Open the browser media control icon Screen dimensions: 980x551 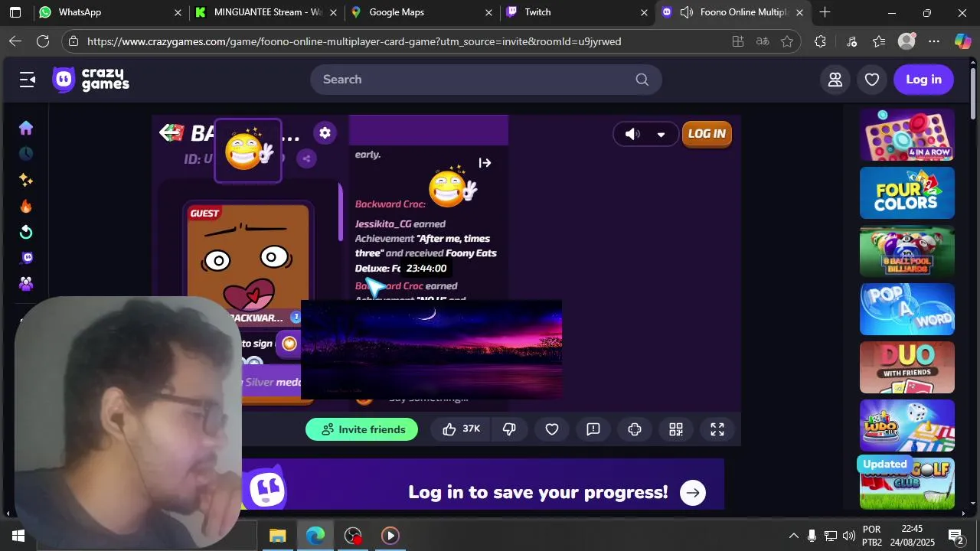pos(851,41)
